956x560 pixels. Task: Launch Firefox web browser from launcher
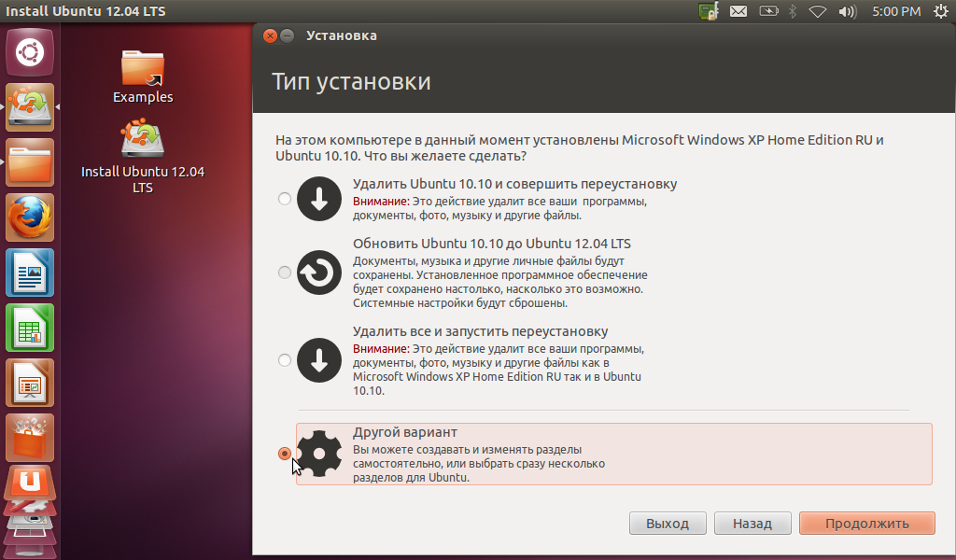coord(30,217)
